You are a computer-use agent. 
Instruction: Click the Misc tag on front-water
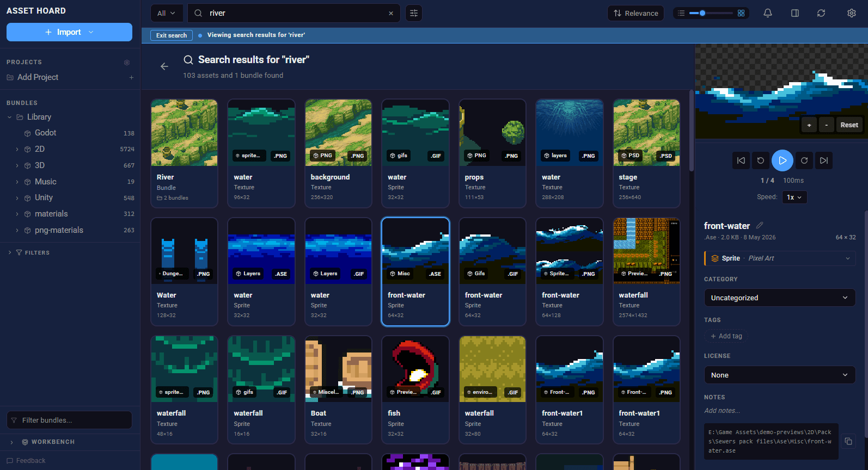[x=400, y=274]
